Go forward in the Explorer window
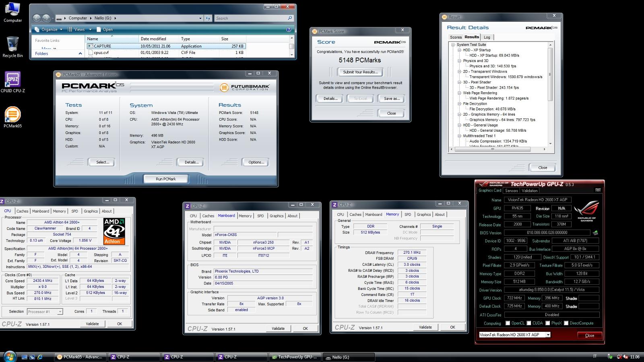 tap(46, 18)
